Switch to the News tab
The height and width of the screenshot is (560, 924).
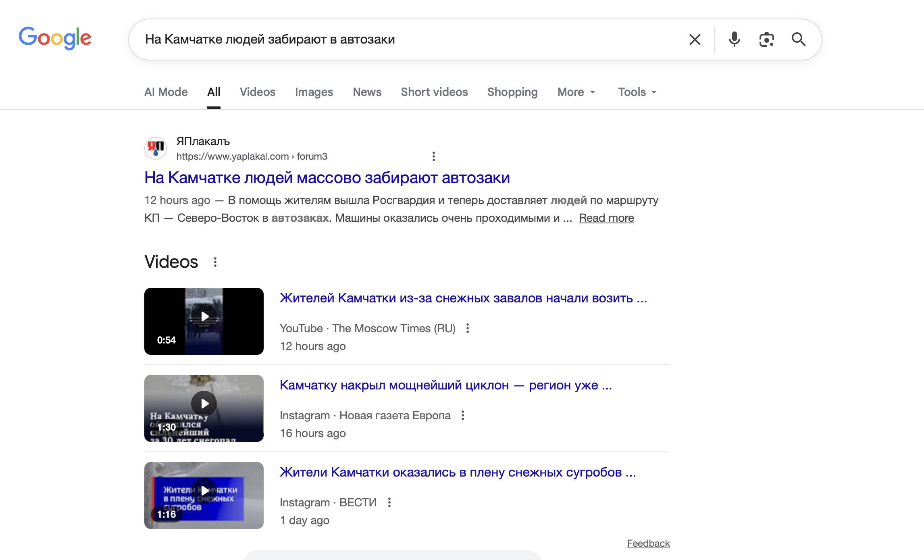point(367,92)
